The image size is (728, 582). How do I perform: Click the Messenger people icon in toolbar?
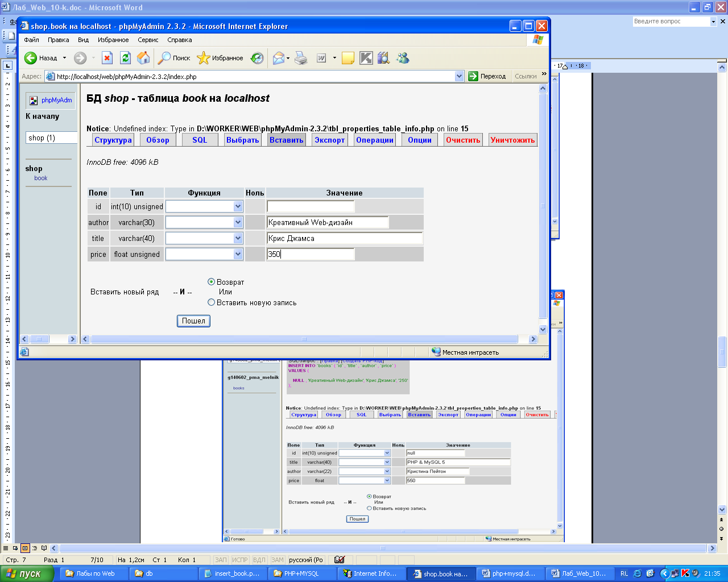point(403,58)
